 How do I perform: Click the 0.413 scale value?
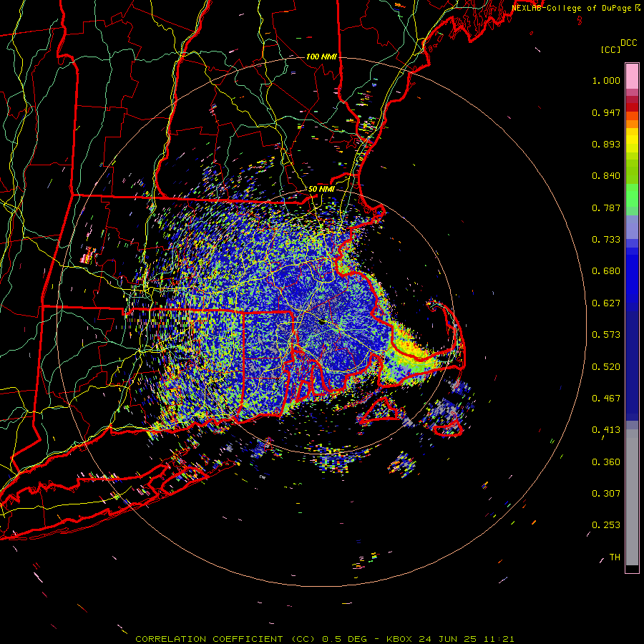pyautogui.click(x=606, y=430)
